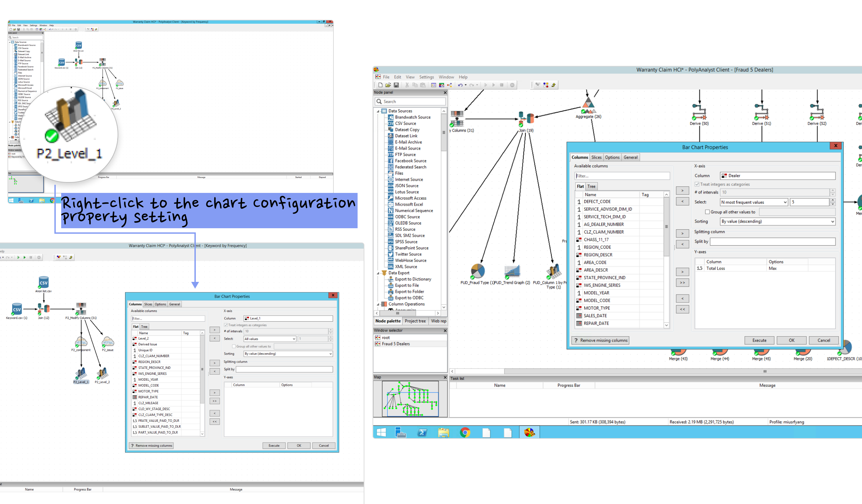The height and width of the screenshot is (504, 862).
Task: Collapse the Data Sources tree group in Fraud 5 Dealers
Action: pos(378,111)
